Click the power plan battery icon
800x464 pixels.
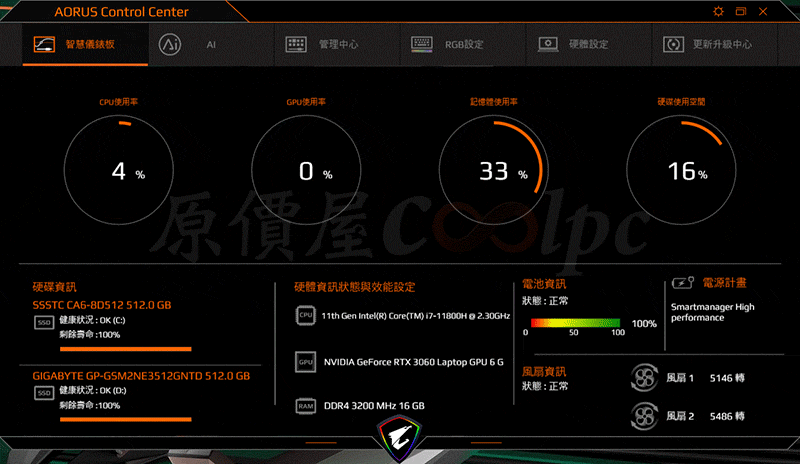683,282
